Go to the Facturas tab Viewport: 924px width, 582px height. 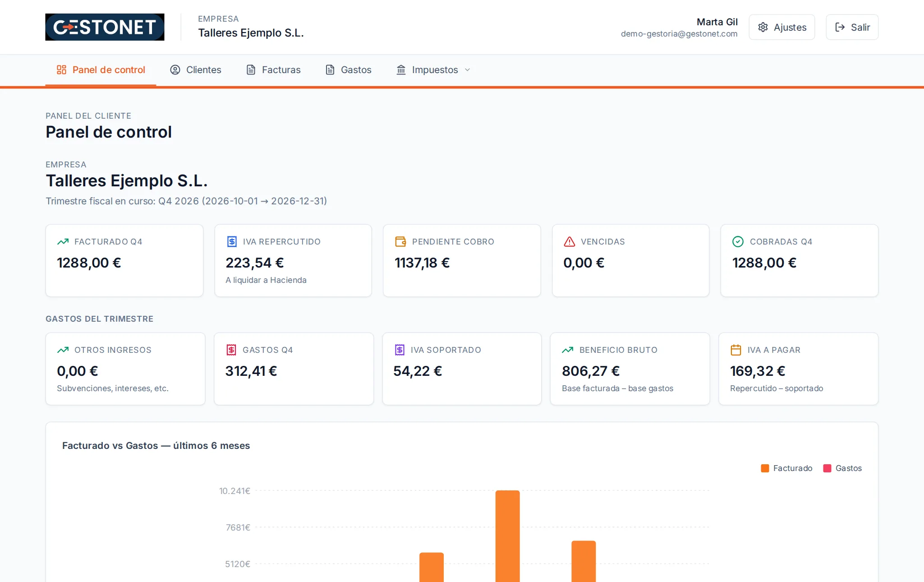click(273, 70)
